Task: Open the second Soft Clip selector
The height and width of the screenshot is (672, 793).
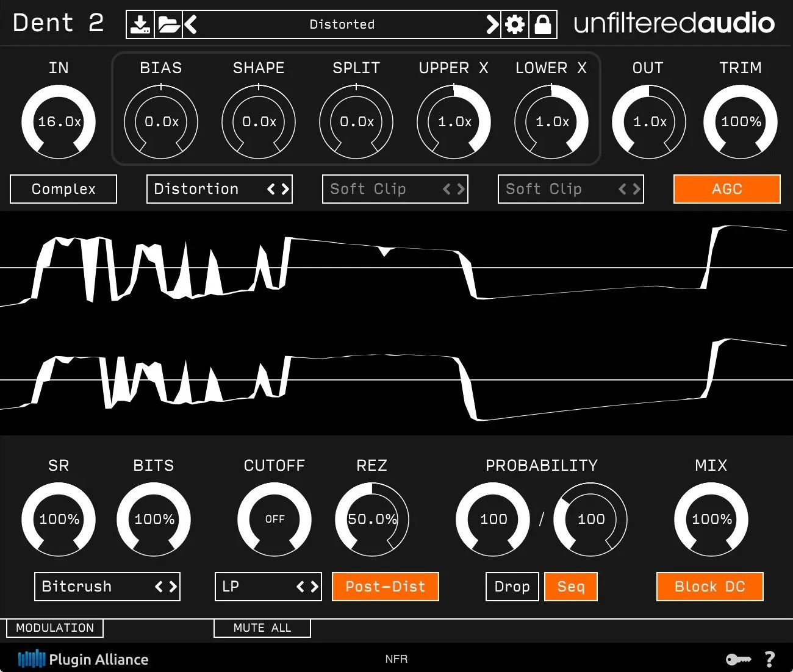Action: pos(571,189)
